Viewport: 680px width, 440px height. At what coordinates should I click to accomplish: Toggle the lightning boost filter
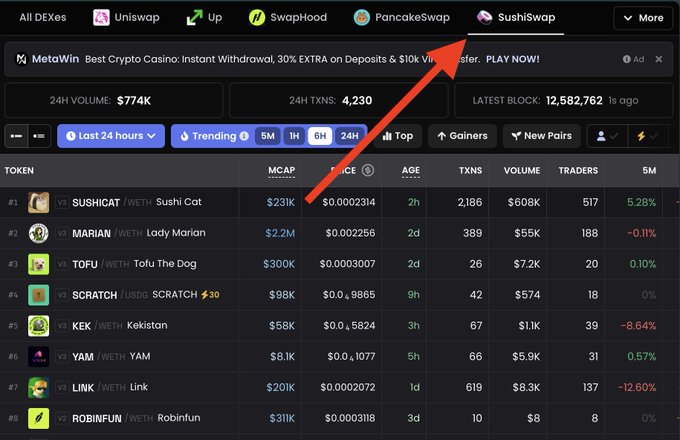(x=647, y=136)
